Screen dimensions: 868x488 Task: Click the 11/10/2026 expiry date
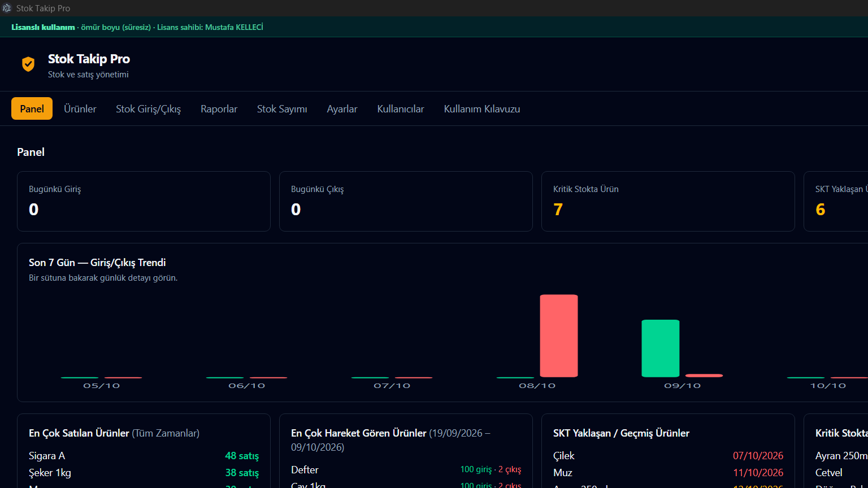(x=758, y=473)
